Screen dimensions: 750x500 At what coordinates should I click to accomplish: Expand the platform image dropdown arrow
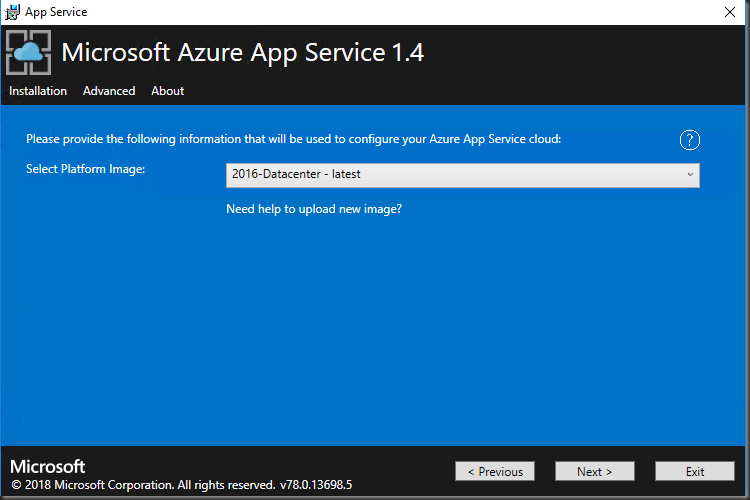tap(689, 175)
